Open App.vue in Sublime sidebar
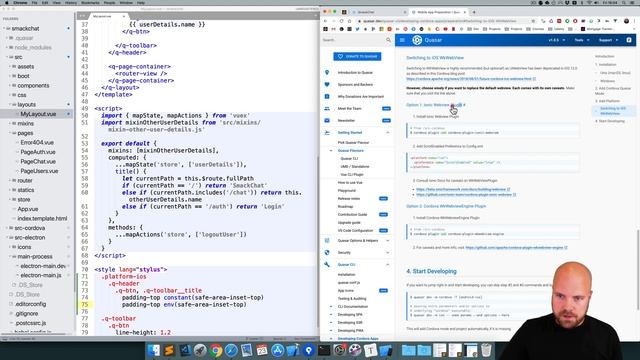This screenshot has width=640, height=360. pyautogui.click(x=28, y=209)
